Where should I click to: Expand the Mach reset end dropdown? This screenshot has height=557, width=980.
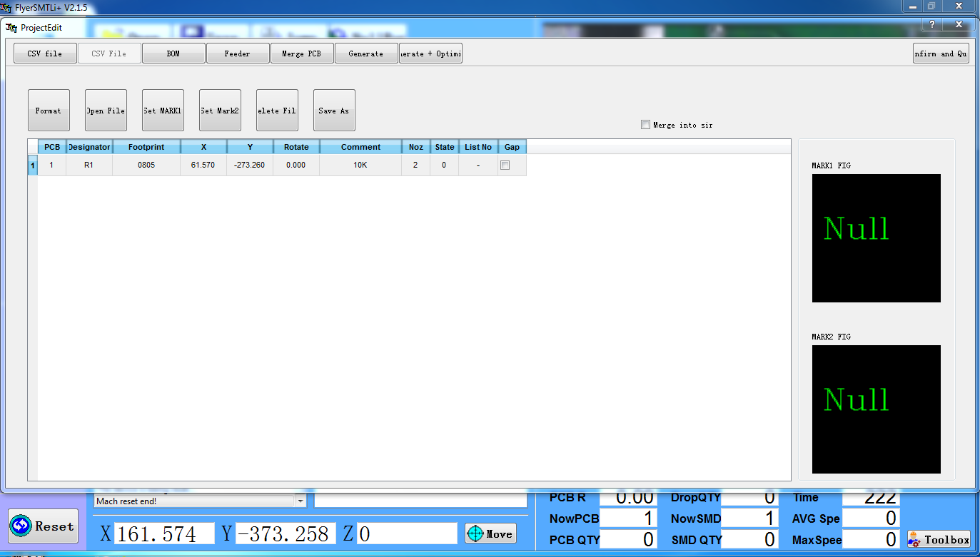tap(300, 501)
